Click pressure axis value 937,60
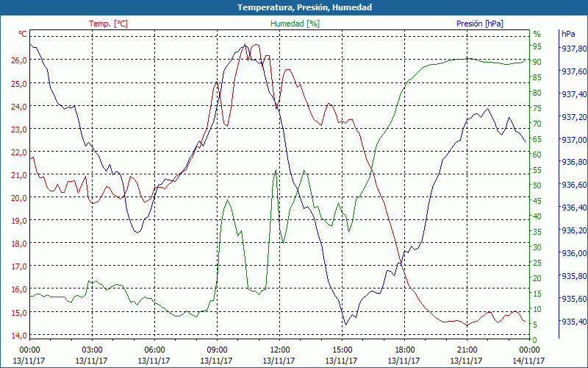 (573, 71)
